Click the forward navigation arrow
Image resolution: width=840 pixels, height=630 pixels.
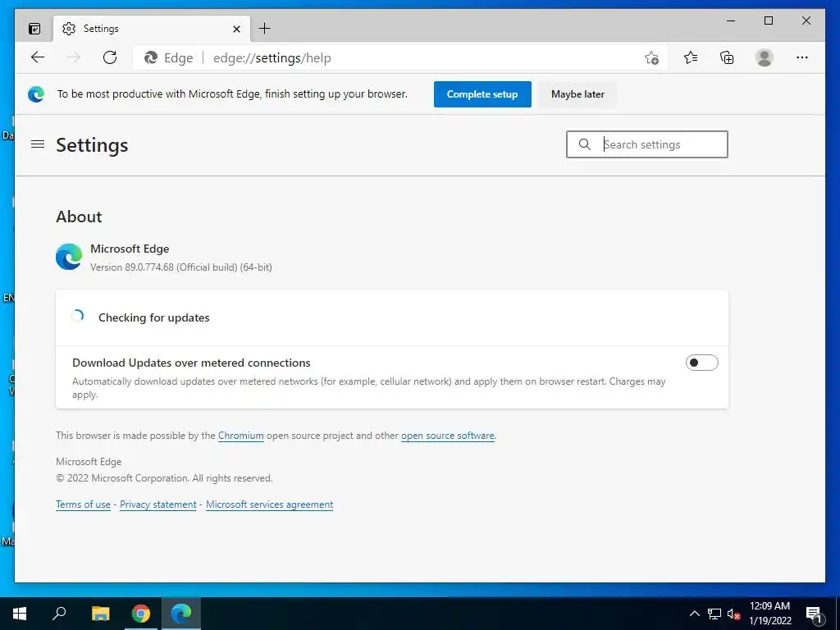click(x=74, y=57)
